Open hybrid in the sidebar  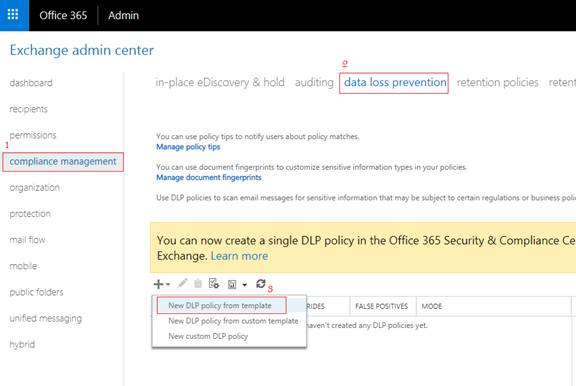(22, 344)
